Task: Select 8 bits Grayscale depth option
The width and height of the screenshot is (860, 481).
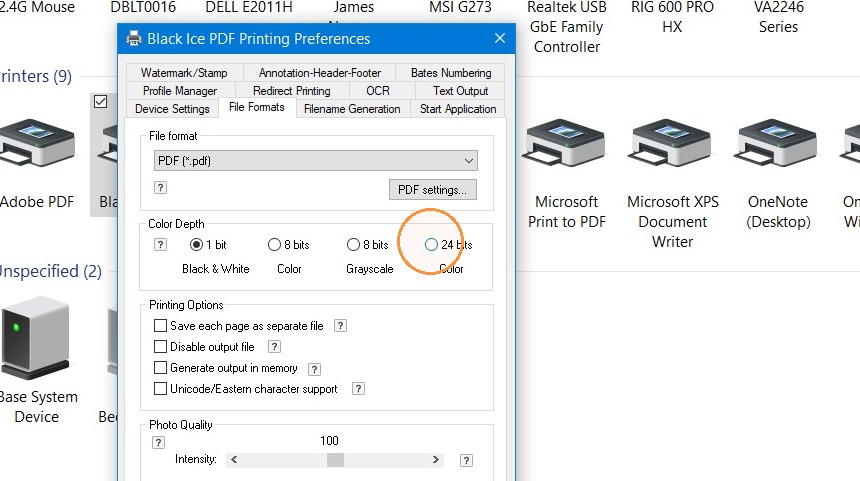Action: [x=353, y=245]
